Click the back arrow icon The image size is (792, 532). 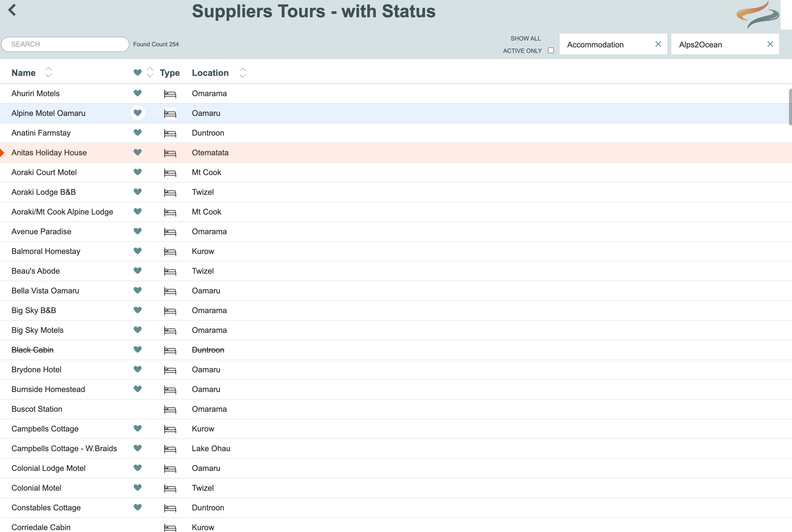[12, 10]
